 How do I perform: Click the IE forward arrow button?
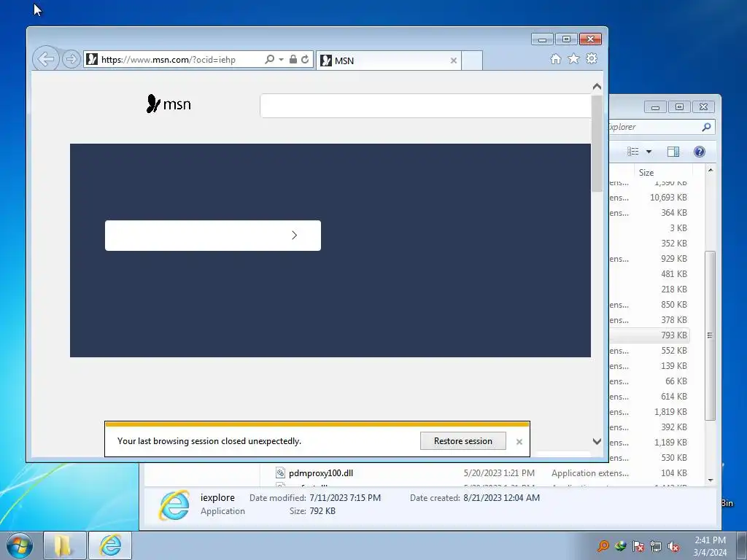[71, 60]
